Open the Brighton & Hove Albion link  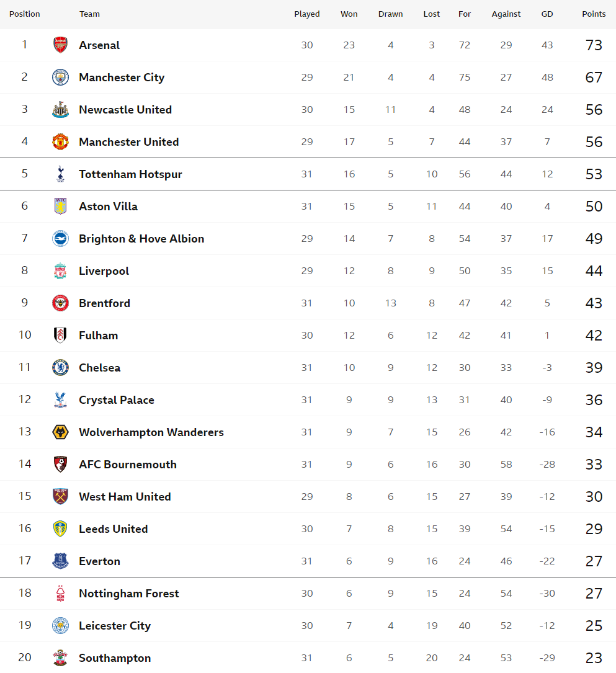point(141,239)
